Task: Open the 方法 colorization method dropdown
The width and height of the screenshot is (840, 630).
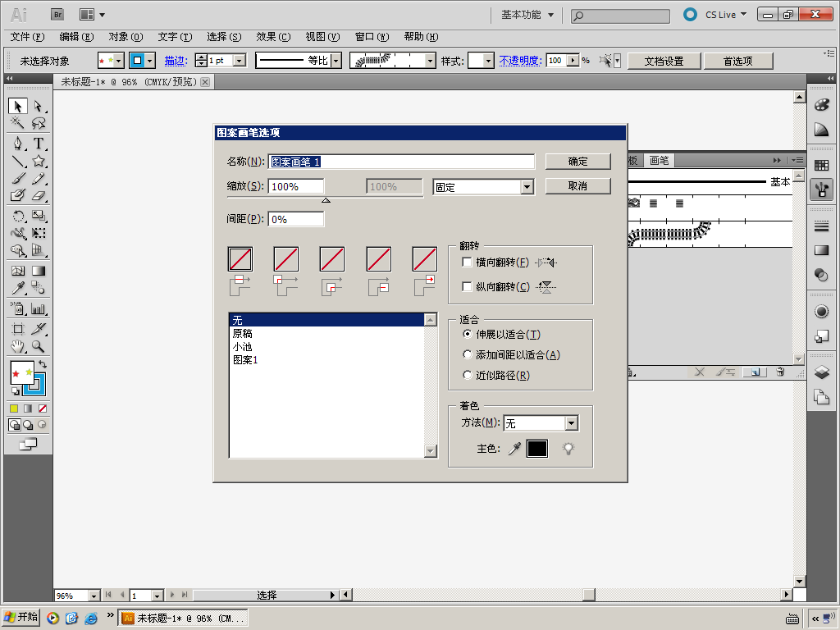Action: pos(571,423)
